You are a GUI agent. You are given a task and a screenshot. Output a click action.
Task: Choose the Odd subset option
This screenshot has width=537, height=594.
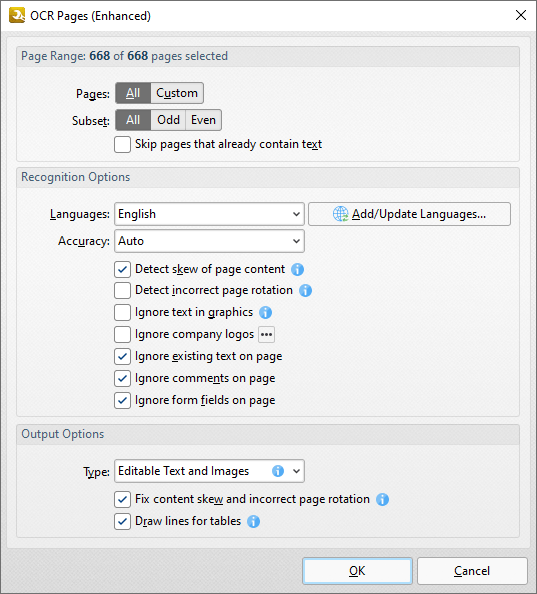tap(168, 120)
